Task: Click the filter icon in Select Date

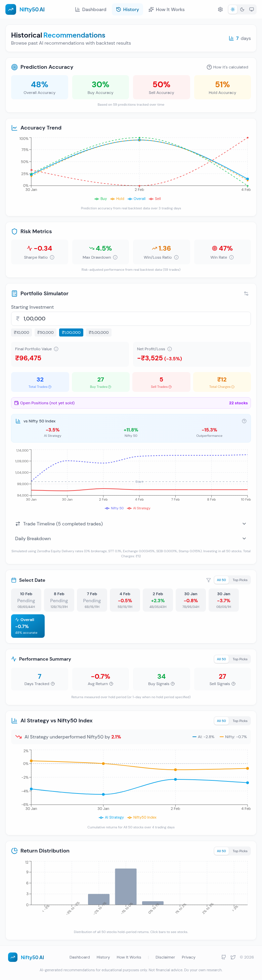Action: click(x=208, y=580)
